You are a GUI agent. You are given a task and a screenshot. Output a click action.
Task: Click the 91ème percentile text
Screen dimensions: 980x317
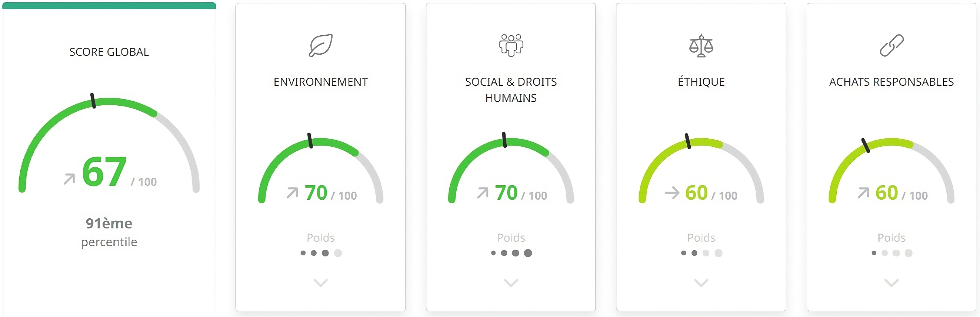tap(109, 224)
